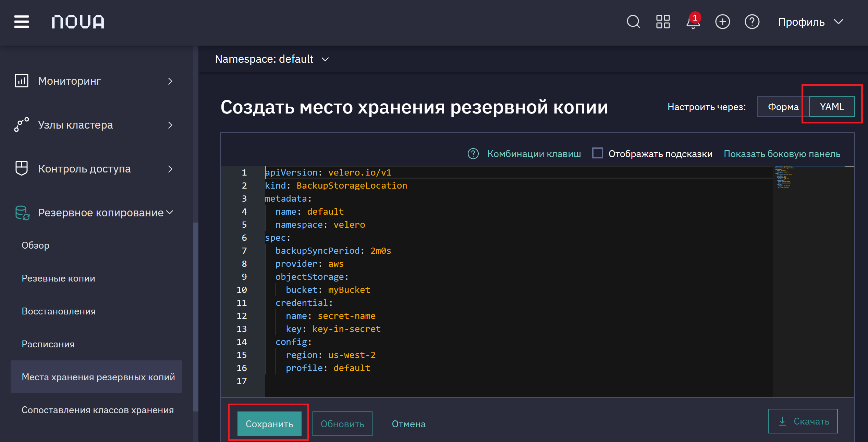
Task: Download YAML with Скачать button
Action: pyautogui.click(x=803, y=421)
